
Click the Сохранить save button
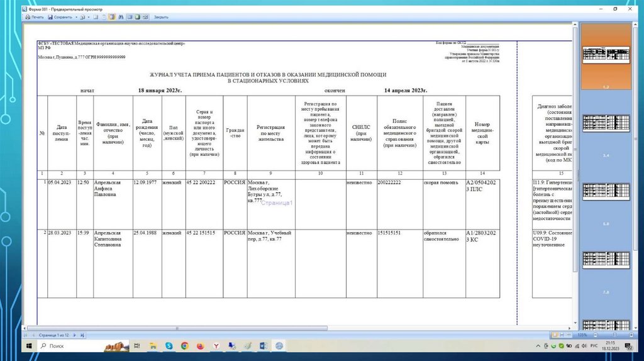(60, 17)
